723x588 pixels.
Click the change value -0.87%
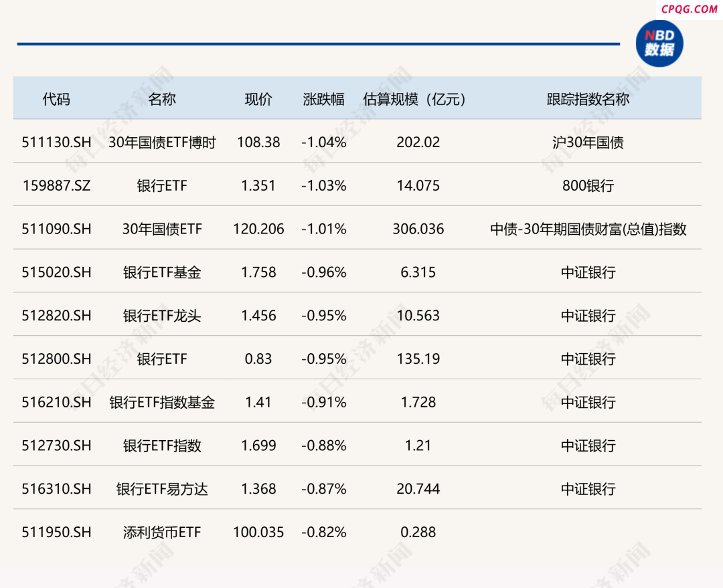point(324,489)
